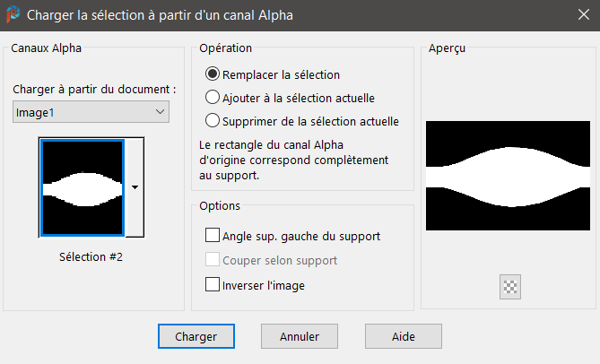The width and height of the screenshot is (600, 364).
Task: Tick the Inverser l'image checkbox
Action: (x=213, y=285)
